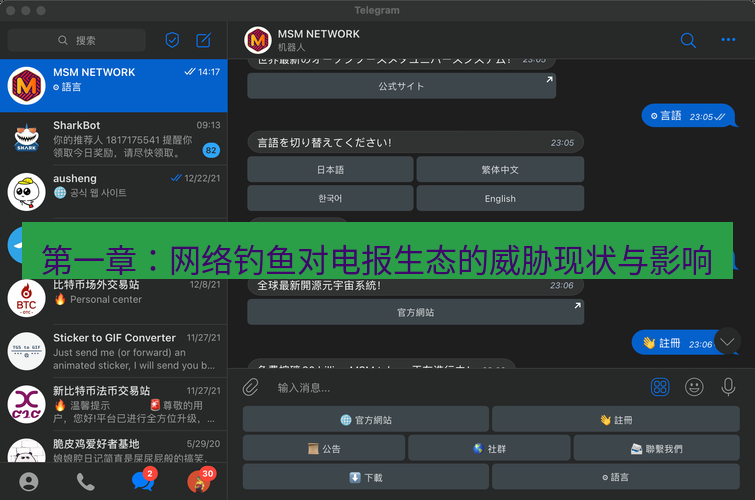Open the 脆皮鸡爱好者基地 chat
The height and width of the screenshot is (500, 755).
[114, 448]
